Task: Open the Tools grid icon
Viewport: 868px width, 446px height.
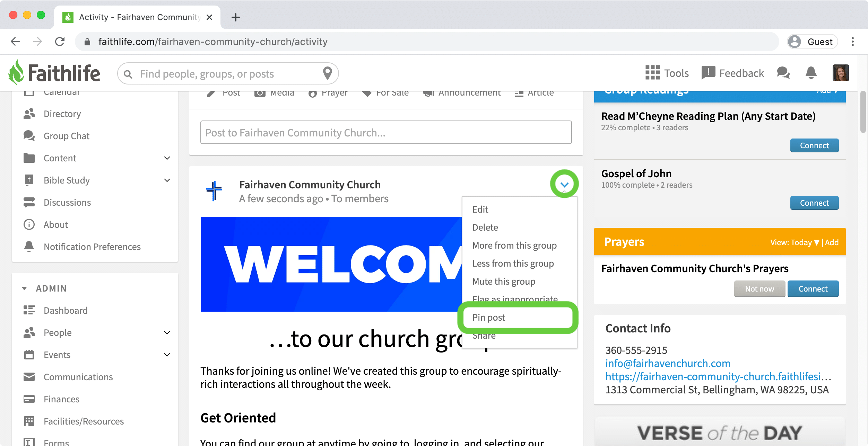Action: (x=652, y=73)
